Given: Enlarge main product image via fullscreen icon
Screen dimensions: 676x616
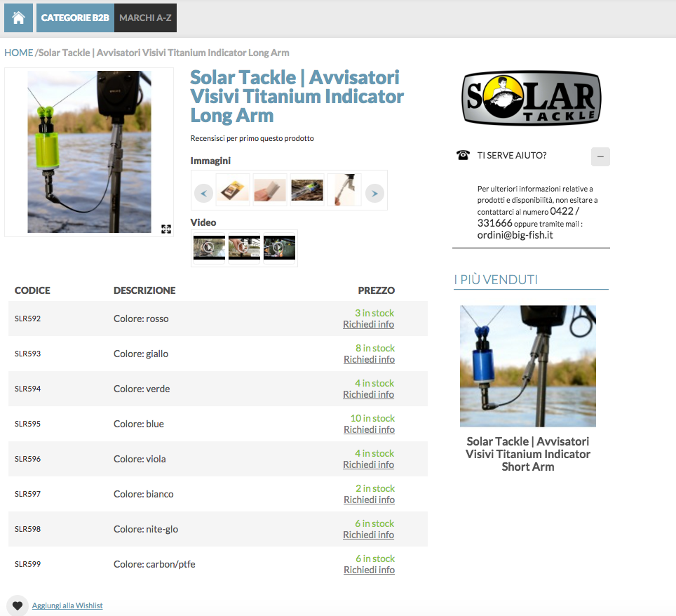Looking at the screenshot, I should coord(166,229).
